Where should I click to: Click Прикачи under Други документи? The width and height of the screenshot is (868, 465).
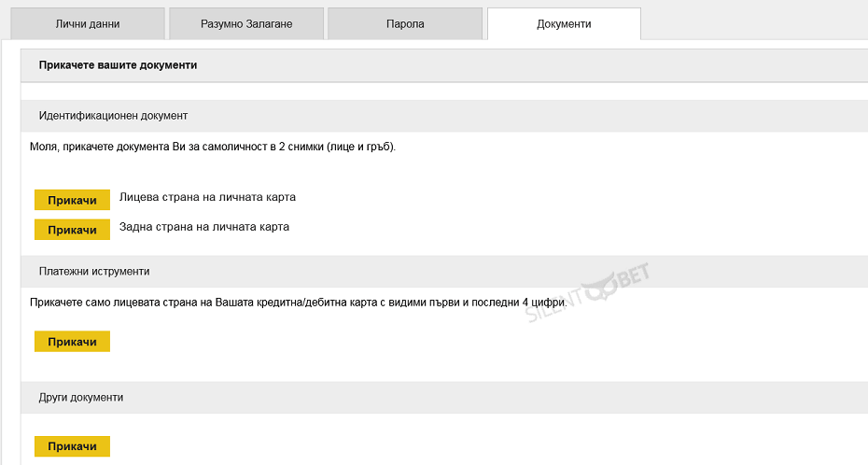click(x=72, y=446)
